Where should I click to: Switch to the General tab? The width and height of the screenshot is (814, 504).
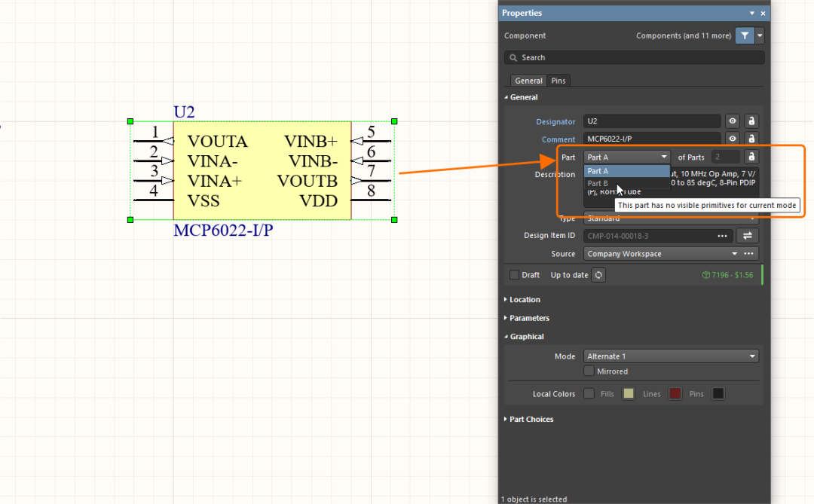point(528,81)
